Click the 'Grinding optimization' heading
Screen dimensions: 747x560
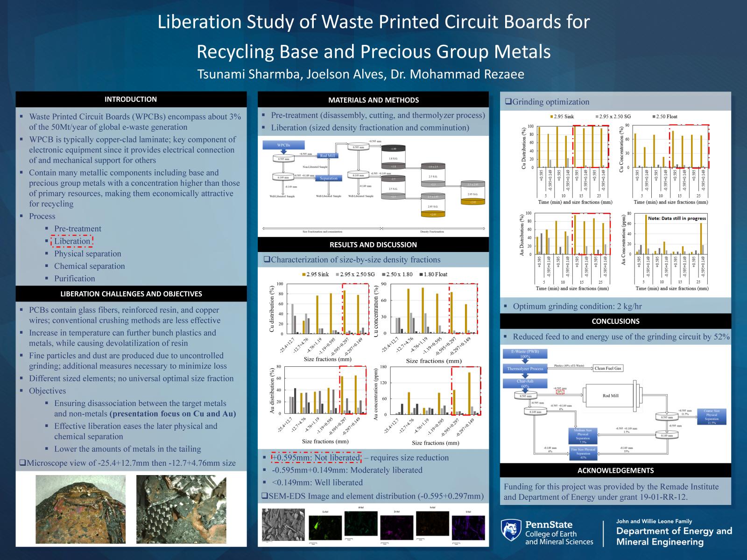click(547, 102)
